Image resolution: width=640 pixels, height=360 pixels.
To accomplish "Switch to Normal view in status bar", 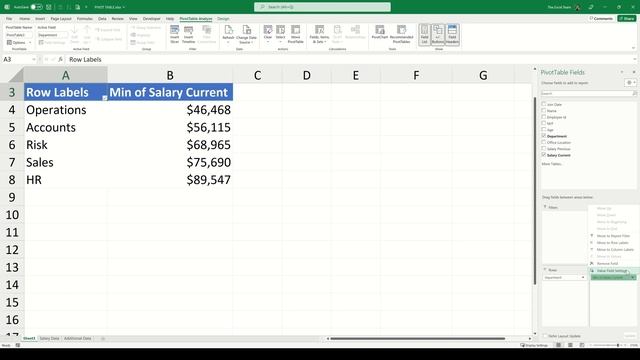I will tap(558, 345).
